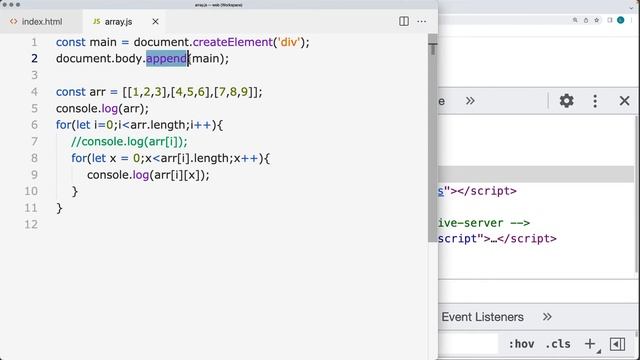Open DevTools settings gear
Screen dimensions: 640x360
(x=567, y=101)
